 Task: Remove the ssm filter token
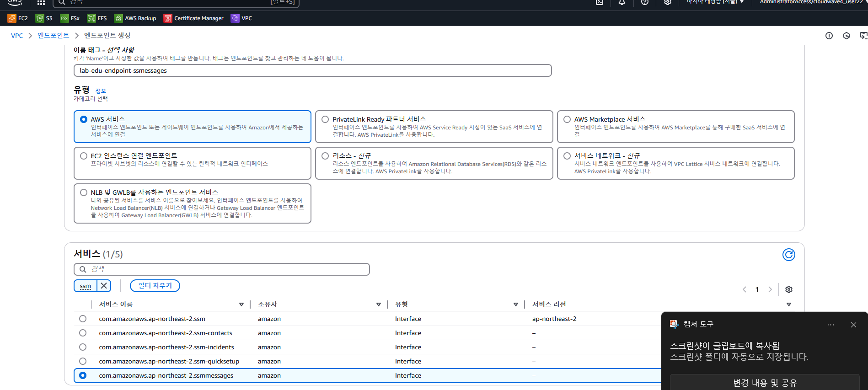point(104,286)
